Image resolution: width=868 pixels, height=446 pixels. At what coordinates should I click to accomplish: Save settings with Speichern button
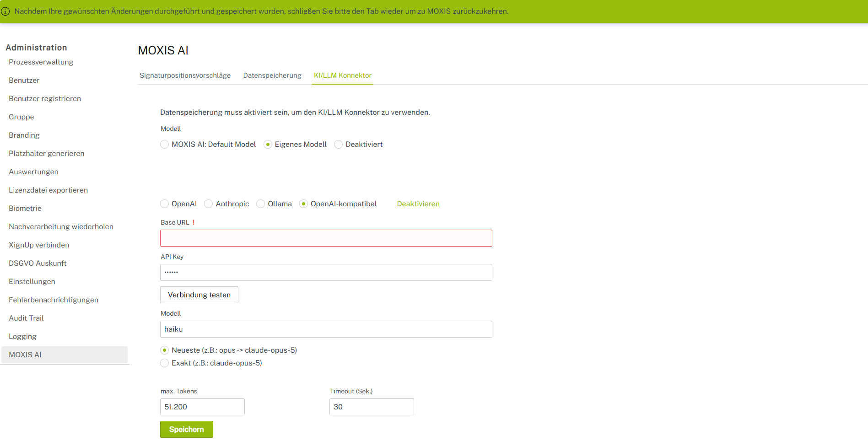187,430
